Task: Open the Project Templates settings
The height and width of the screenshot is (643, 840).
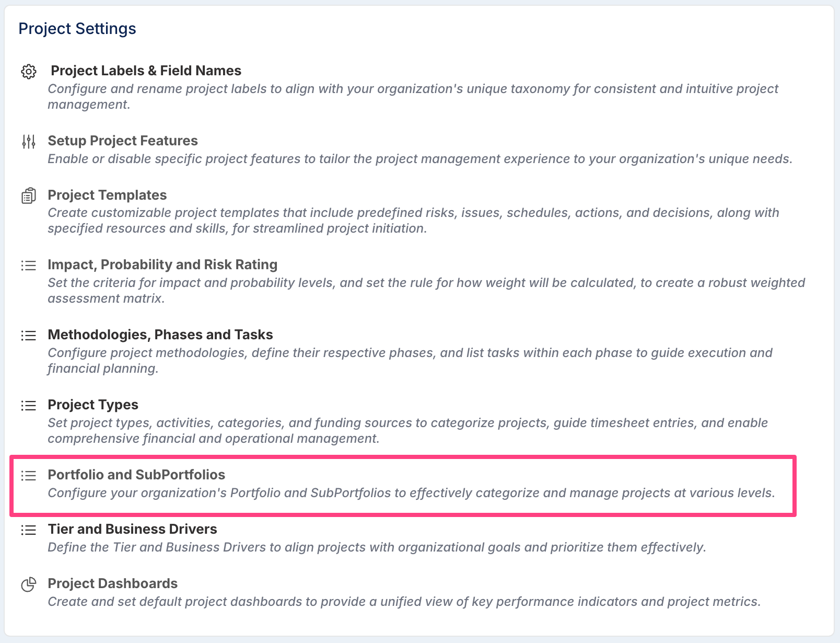Action: pyautogui.click(x=107, y=195)
